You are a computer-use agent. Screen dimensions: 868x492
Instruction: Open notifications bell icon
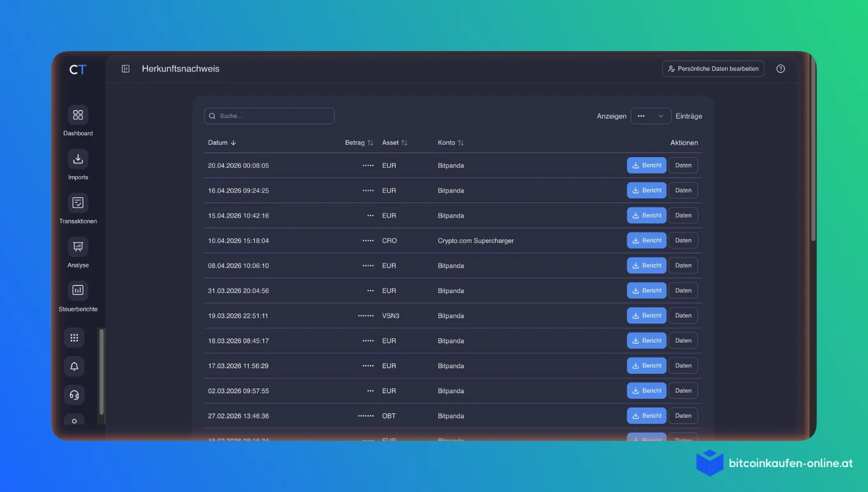coord(74,366)
